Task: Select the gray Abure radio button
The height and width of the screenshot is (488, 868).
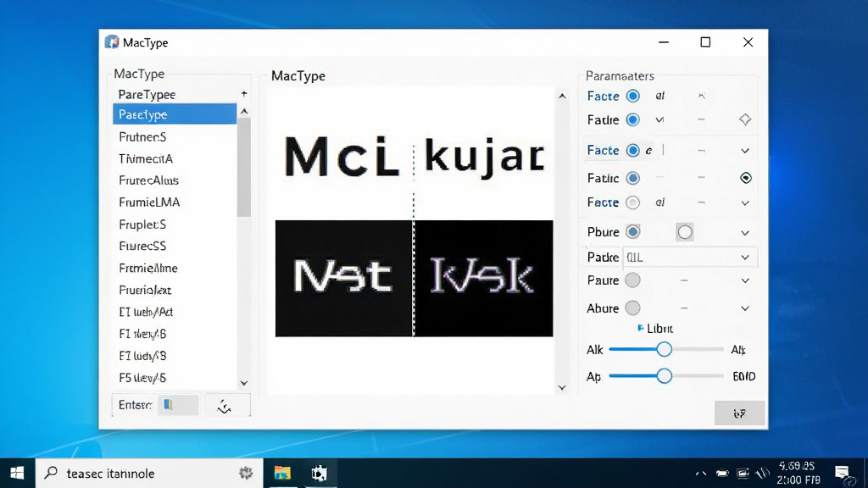Action: [632, 308]
